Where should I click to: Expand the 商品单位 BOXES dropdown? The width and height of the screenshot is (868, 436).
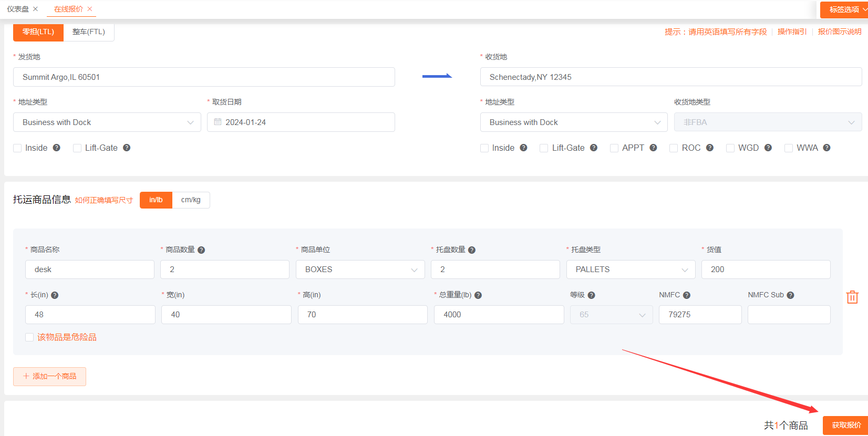360,269
